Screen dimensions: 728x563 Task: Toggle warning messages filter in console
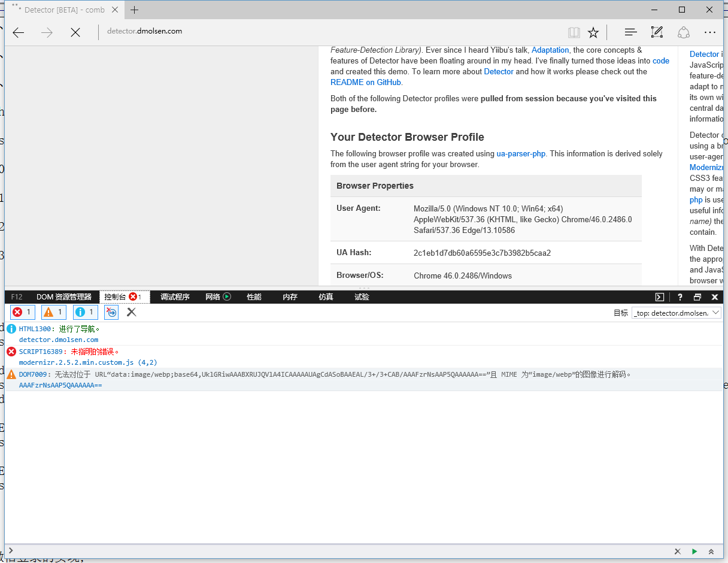coord(54,312)
